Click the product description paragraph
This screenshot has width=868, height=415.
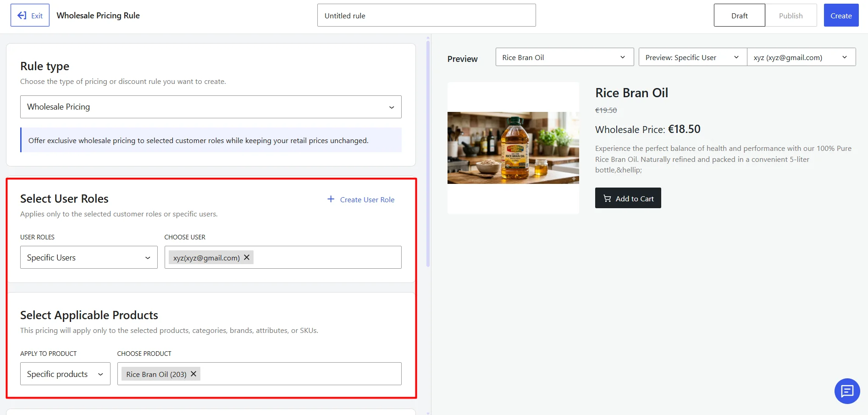coord(723,159)
